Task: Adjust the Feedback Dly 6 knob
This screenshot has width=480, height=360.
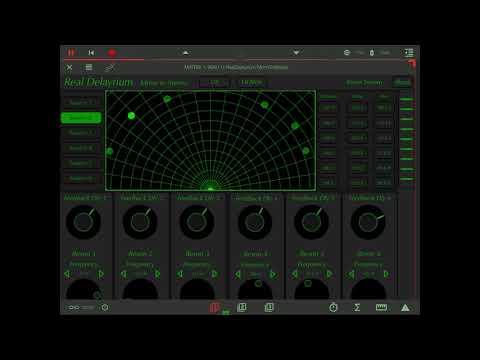Action: (368, 222)
